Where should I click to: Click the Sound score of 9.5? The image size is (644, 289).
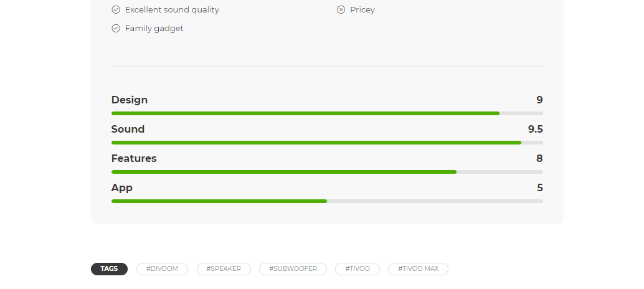click(535, 130)
